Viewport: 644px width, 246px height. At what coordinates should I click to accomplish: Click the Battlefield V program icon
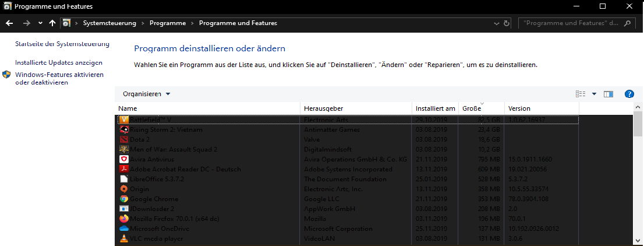[123, 120]
